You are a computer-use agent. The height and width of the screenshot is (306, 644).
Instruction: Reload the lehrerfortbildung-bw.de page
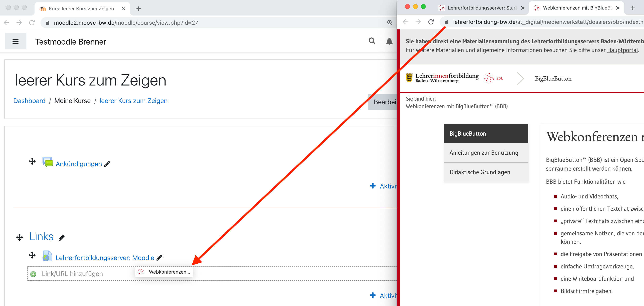coord(431,22)
